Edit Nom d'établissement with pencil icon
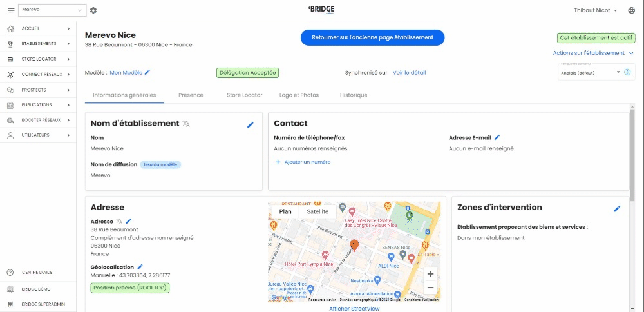Viewport: 644px width, 312px height. coord(251,124)
